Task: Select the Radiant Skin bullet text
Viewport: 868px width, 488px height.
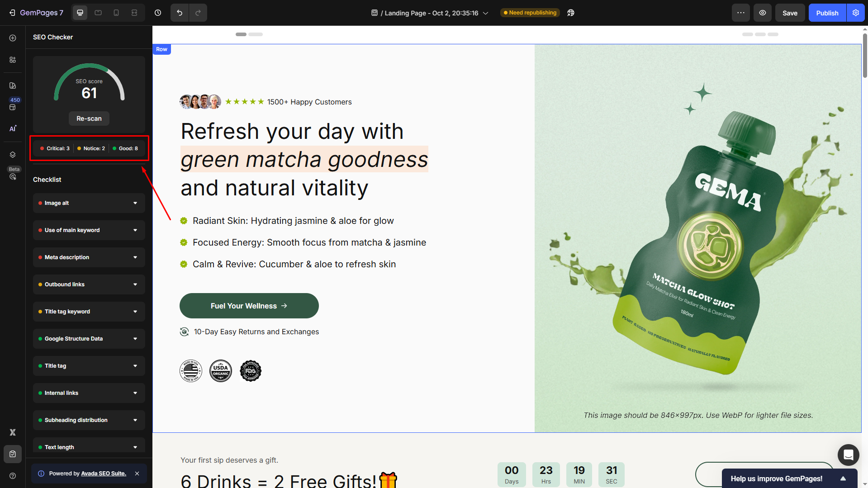Action: [293, 221]
